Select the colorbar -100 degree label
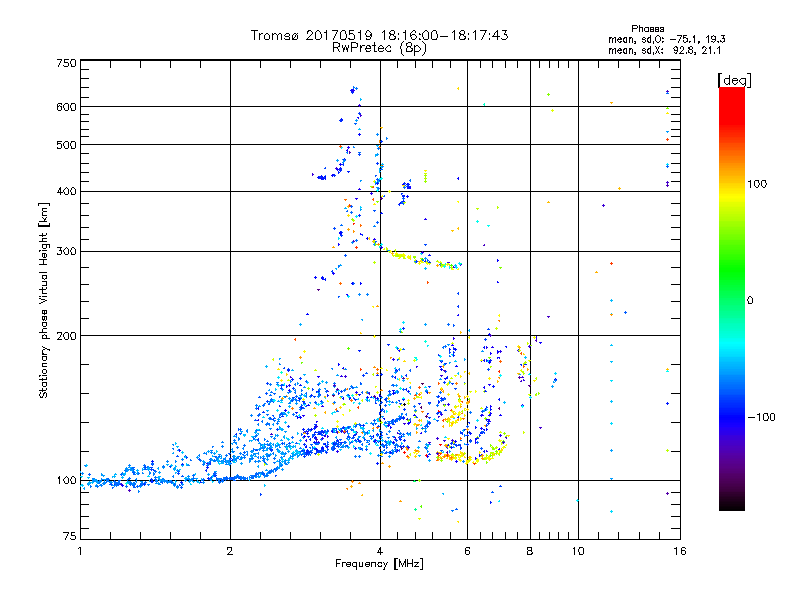 tap(761, 417)
